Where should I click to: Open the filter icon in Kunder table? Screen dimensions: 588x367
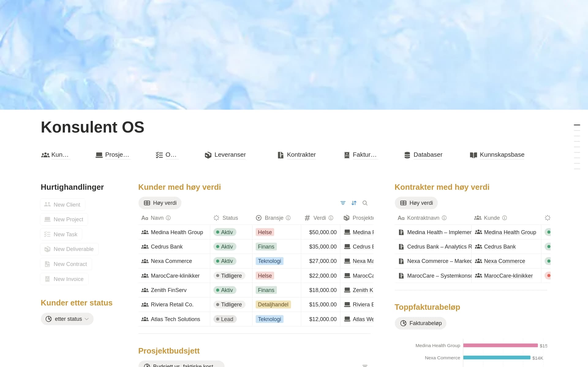tap(343, 203)
